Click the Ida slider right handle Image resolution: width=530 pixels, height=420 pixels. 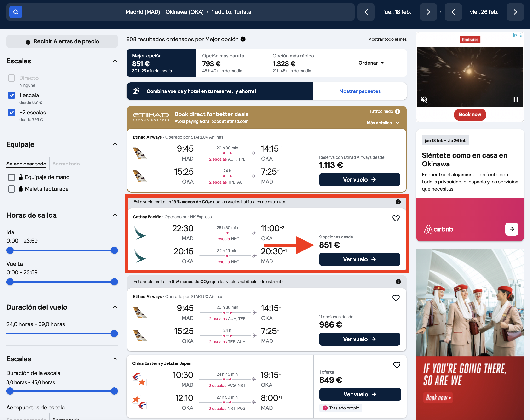(114, 250)
